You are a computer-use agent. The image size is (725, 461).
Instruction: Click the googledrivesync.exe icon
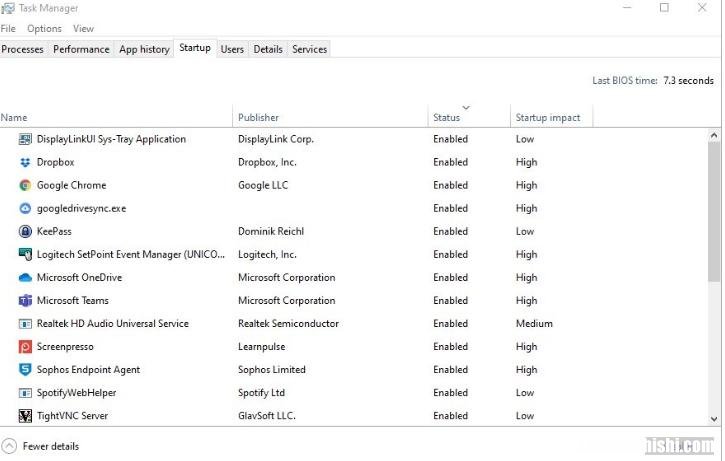click(25, 209)
